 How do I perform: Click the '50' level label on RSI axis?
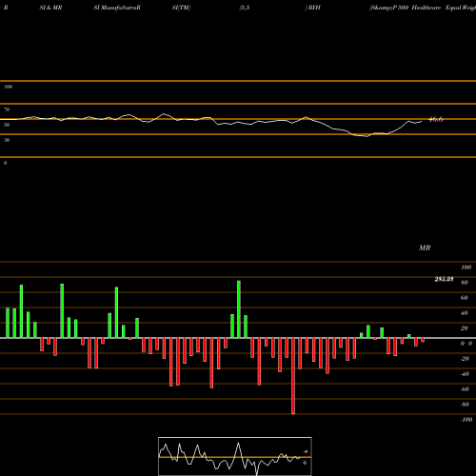7,125
